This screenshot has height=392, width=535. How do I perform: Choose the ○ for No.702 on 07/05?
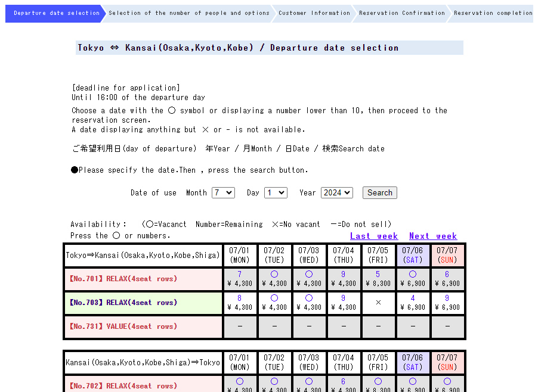(378, 382)
